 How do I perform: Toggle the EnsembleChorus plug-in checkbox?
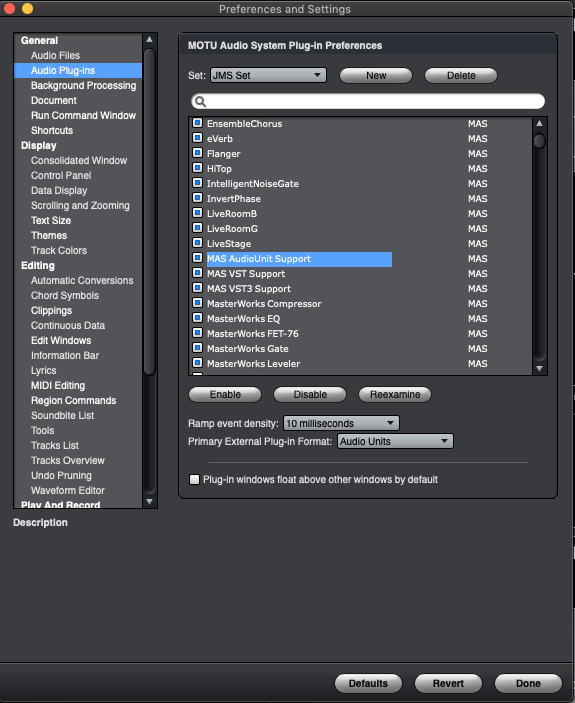click(x=197, y=123)
